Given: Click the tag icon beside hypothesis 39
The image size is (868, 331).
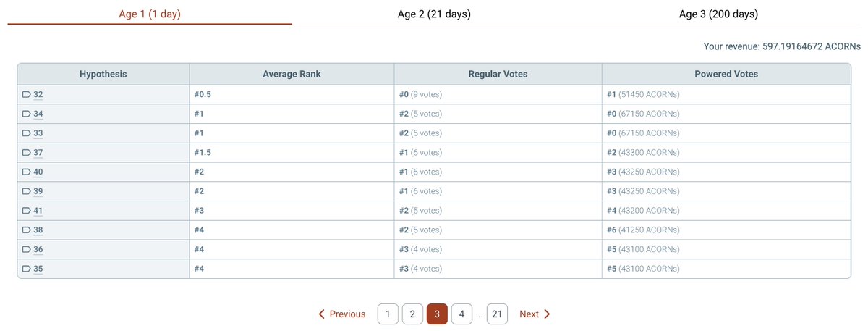Looking at the screenshot, I should 27,191.
